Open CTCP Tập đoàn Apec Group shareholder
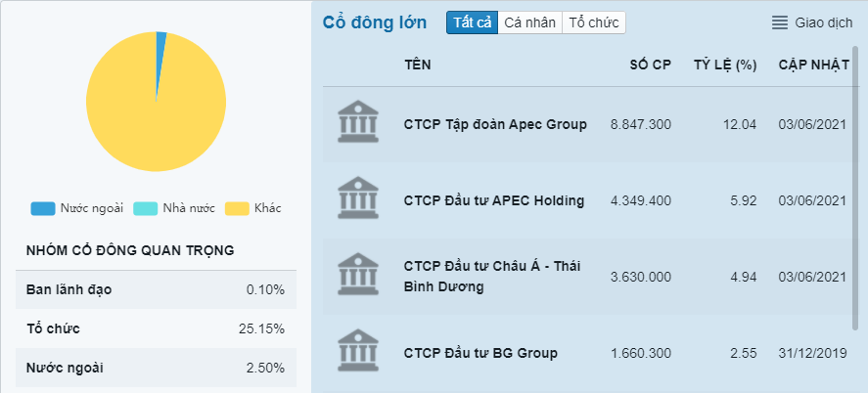 (x=495, y=124)
